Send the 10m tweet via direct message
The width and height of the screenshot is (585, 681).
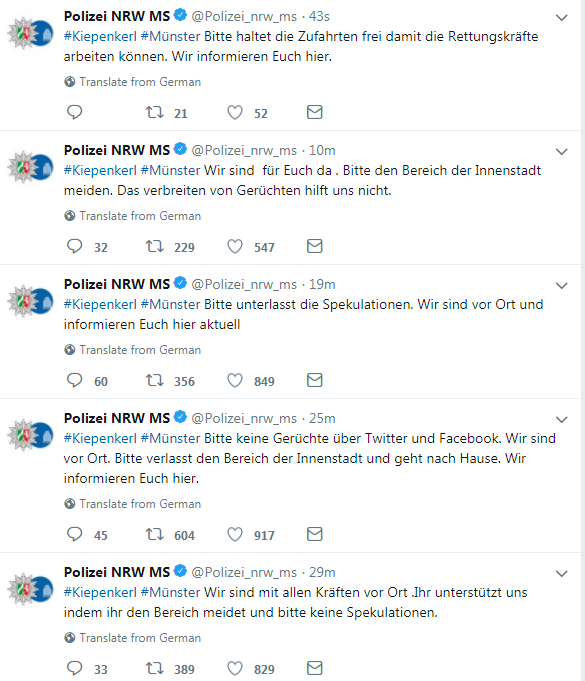[x=314, y=246]
